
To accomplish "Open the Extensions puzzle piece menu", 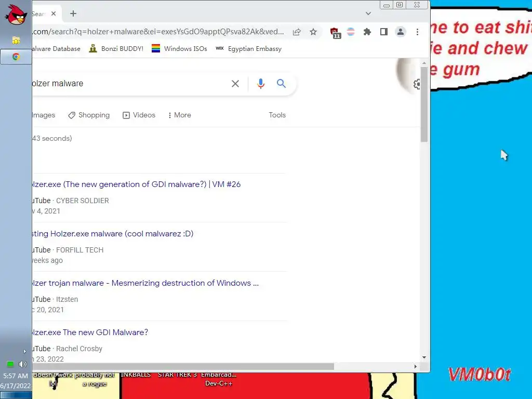I will point(367,32).
